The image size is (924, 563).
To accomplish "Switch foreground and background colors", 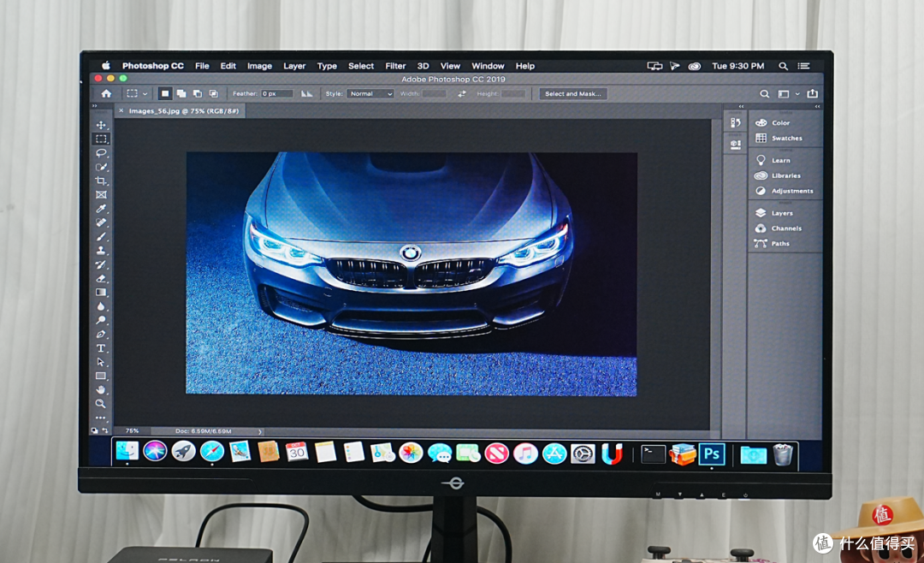I will tap(105, 431).
